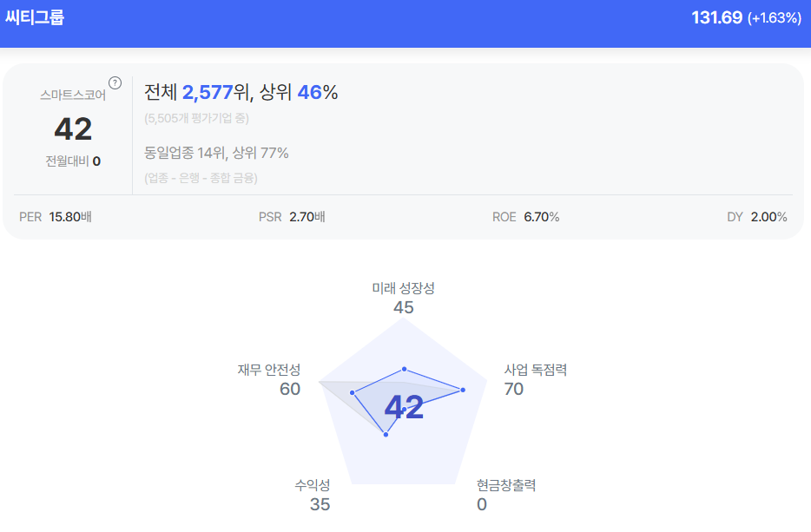This screenshot has height=532, width=811.
Task: Click the 업종 - 은행 - 종합 금융 sector label
Action: click(201, 178)
